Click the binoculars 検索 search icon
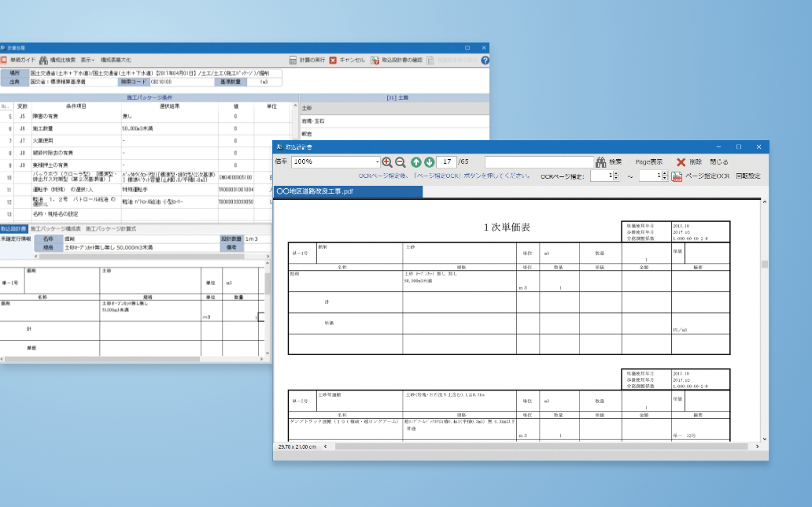 pyautogui.click(x=601, y=161)
